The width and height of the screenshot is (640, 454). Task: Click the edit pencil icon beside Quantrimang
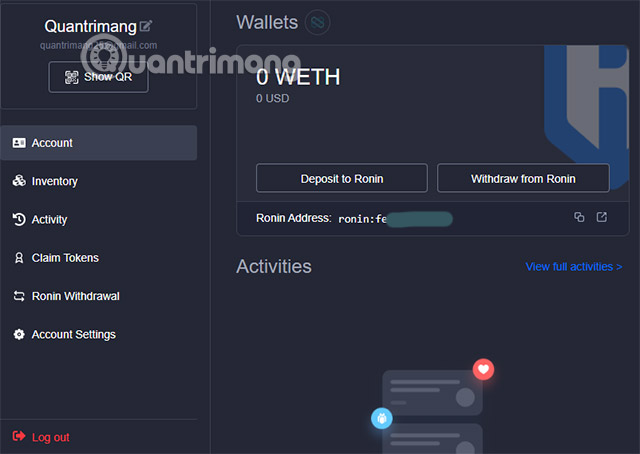click(147, 27)
